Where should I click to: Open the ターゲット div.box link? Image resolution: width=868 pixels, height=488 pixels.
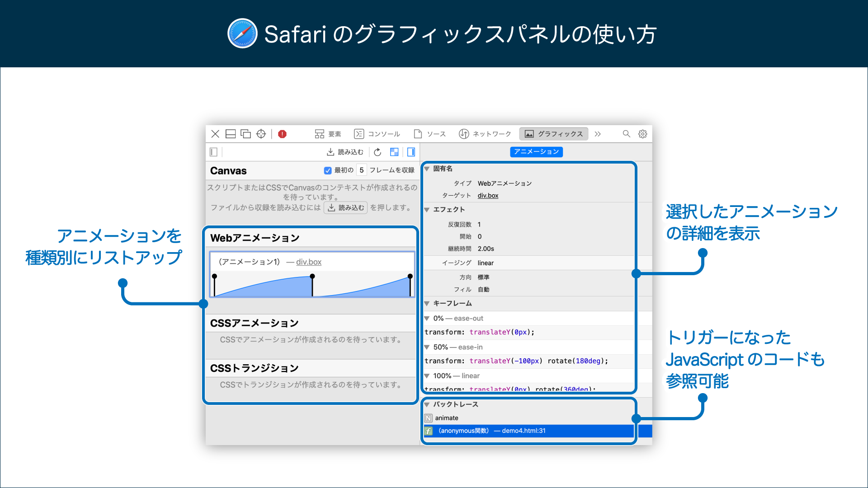click(488, 195)
